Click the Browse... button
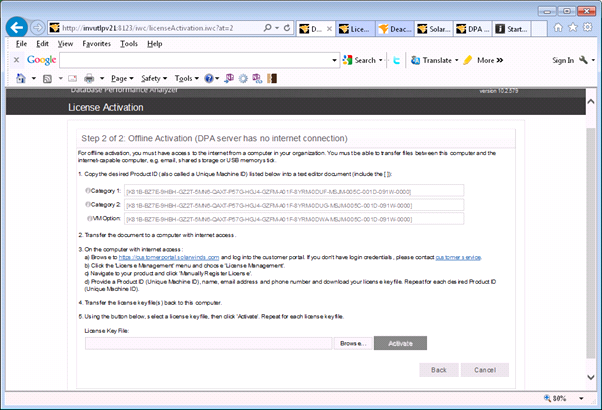The width and height of the screenshot is (602, 410). pos(353,343)
